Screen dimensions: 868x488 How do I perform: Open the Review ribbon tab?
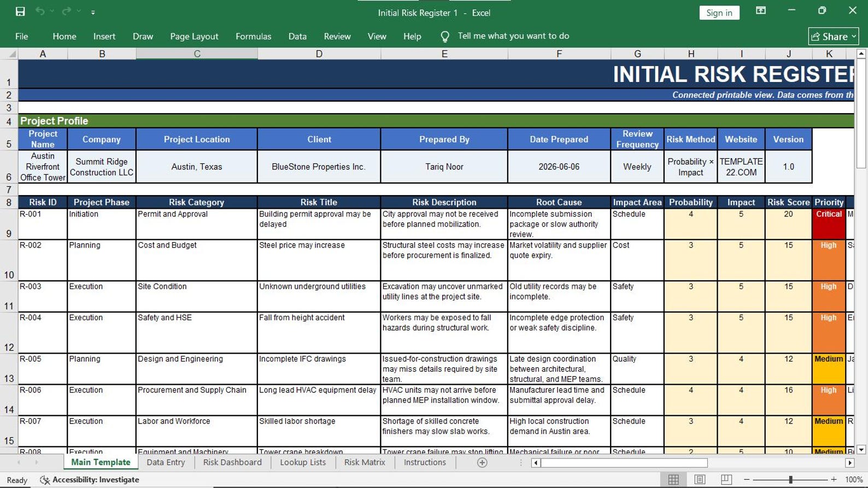337,37
